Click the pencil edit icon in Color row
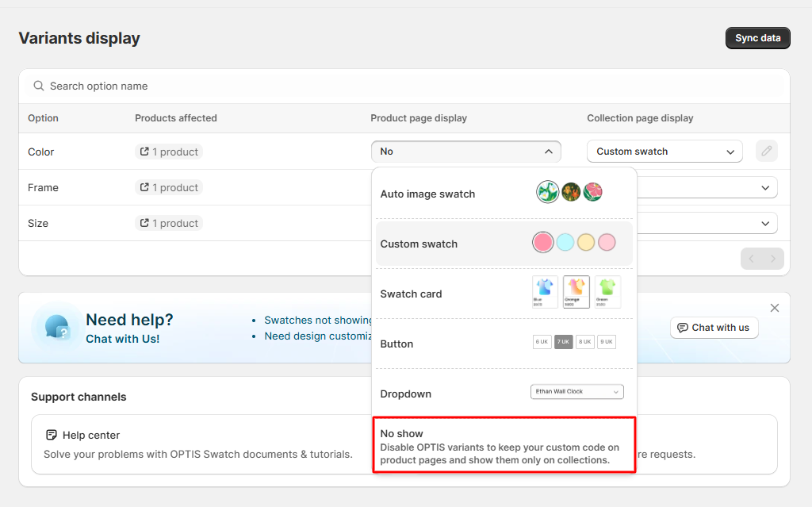 (x=767, y=152)
